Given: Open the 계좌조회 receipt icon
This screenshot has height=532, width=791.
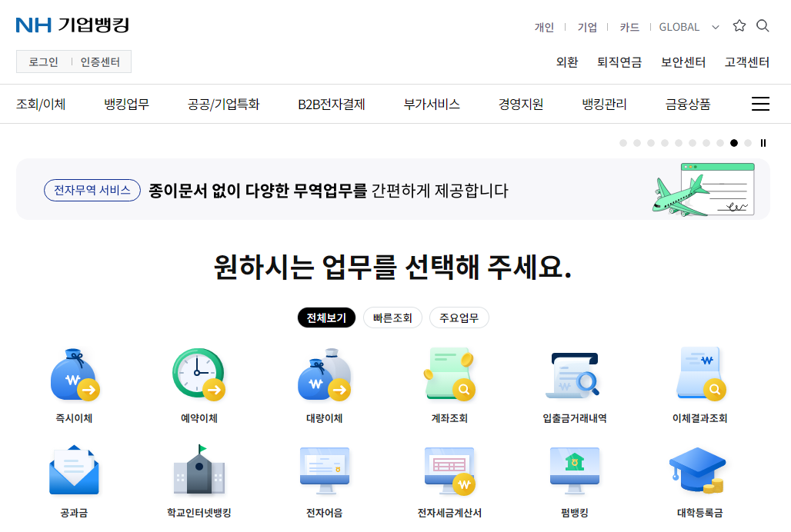Looking at the screenshot, I should 449,374.
